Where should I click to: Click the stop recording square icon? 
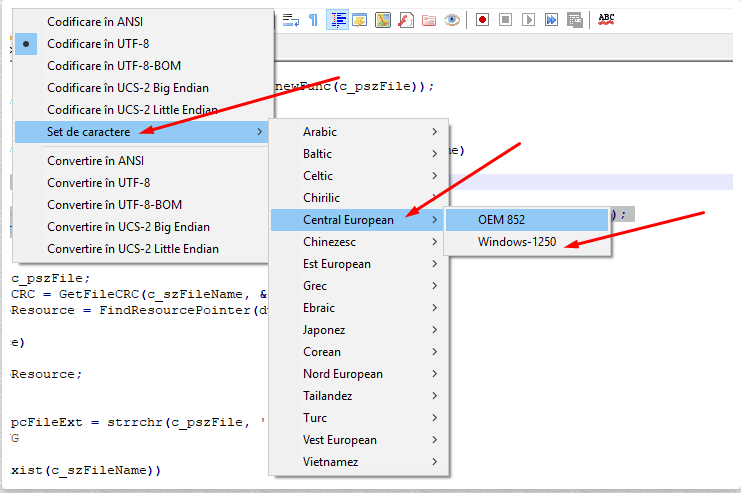506,20
